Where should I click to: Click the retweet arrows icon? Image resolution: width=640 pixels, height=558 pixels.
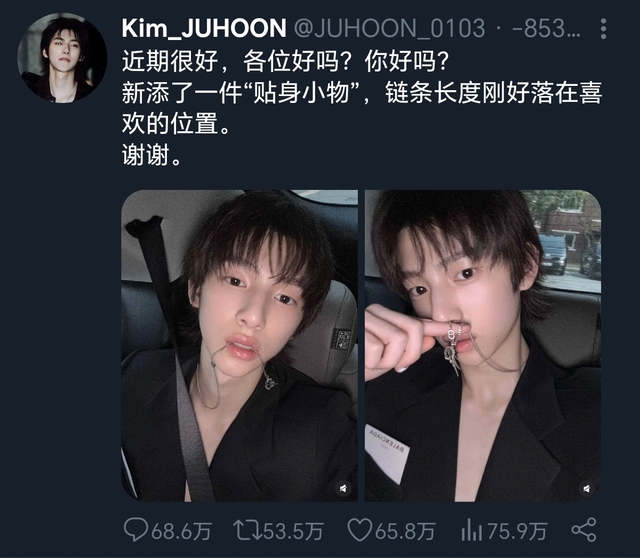248,530
